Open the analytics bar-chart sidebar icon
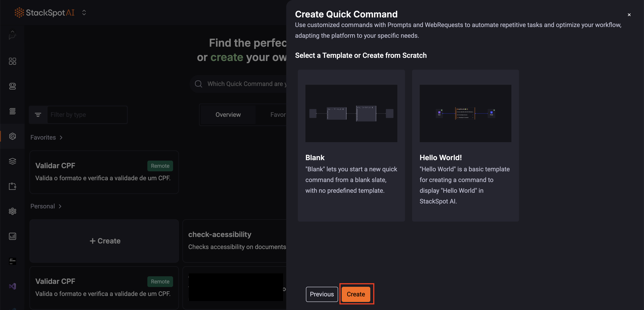The width and height of the screenshot is (644, 310). (x=13, y=236)
